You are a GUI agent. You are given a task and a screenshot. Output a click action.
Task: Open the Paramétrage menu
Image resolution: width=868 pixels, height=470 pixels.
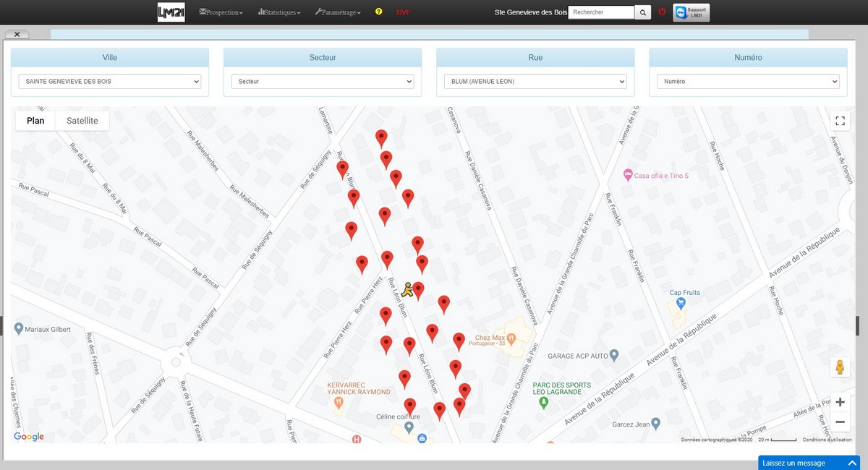338,12
